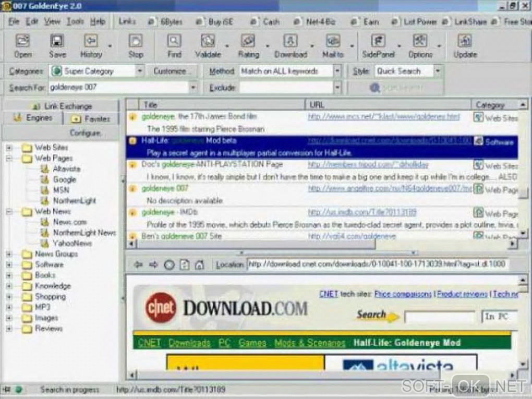Click the us.imdb.com result URL

362,212
